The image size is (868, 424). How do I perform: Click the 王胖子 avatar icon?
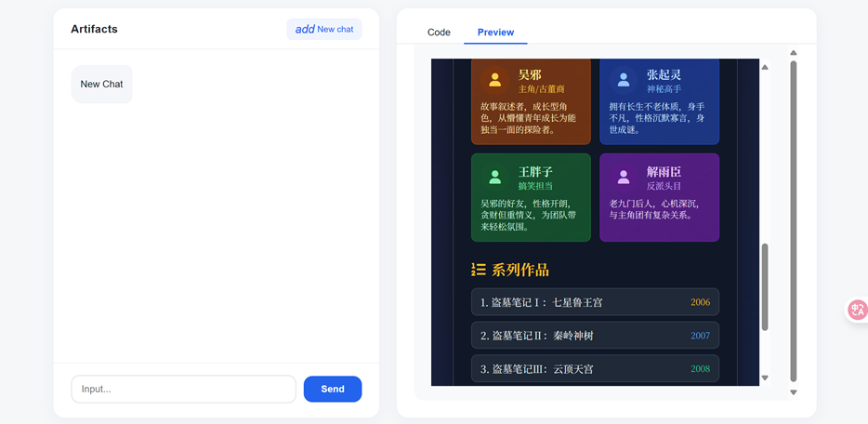click(495, 177)
